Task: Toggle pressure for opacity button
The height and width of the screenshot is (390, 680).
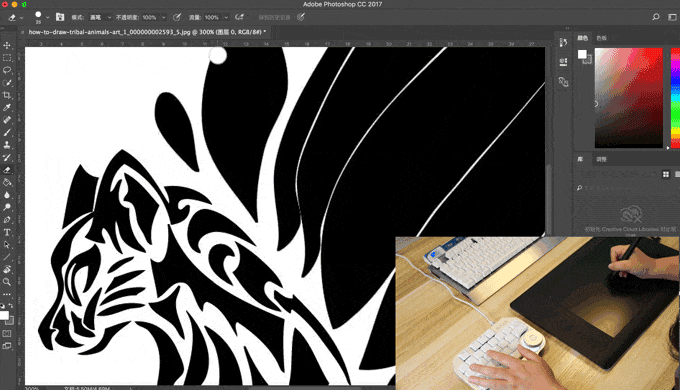Action: click(177, 17)
